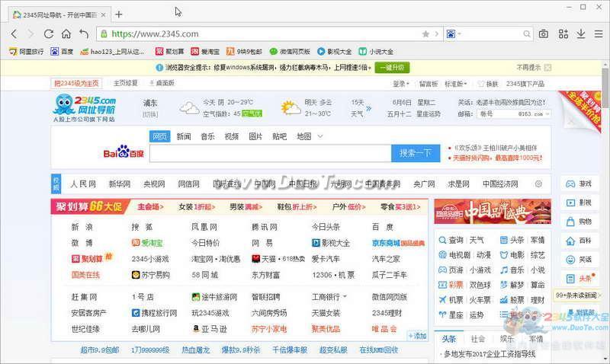This screenshot has height=364, width=610.
Task: Bookmark page with the star icon
Action: (x=425, y=34)
